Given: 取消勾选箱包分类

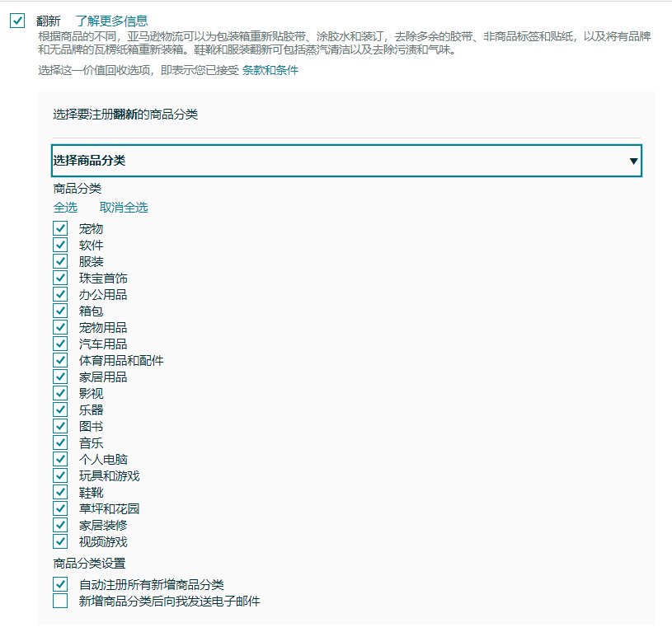Looking at the screenshot, I should coord(60,311).
